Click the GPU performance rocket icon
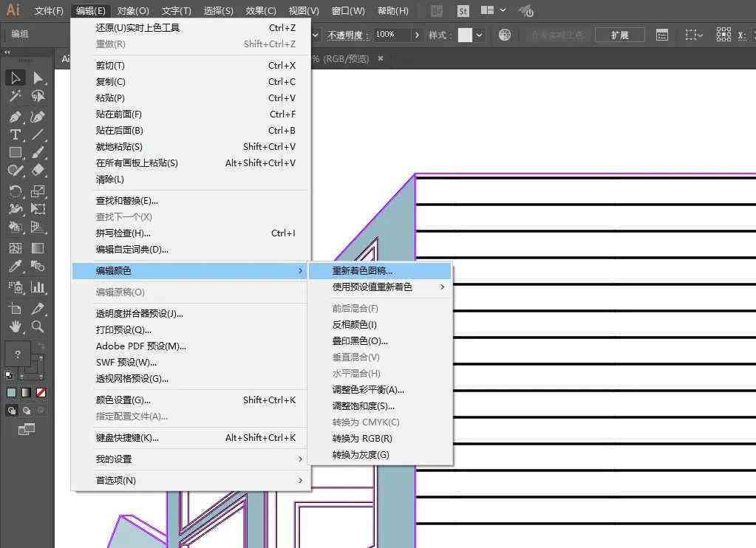 point(526,10)
